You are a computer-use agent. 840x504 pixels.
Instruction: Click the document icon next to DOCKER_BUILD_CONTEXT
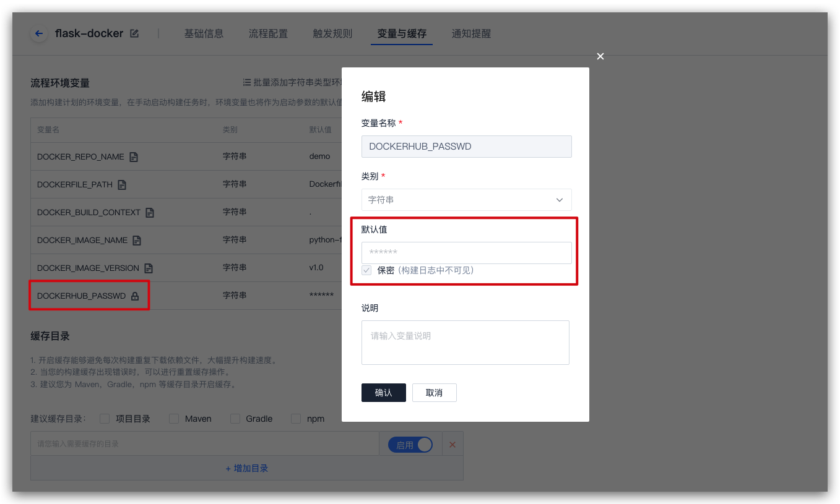tap(150, 213)
